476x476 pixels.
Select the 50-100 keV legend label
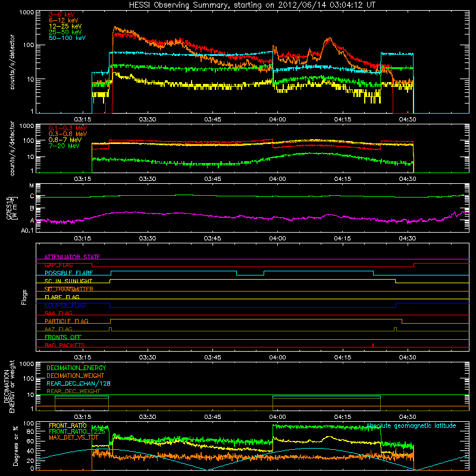click(x=67, y=38)
